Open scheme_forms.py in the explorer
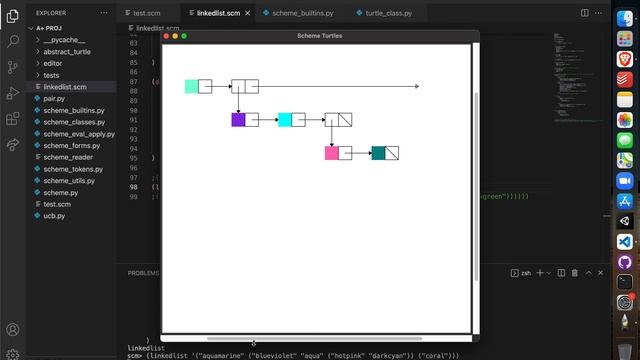This screenshot has height=360, width=640. pos(71,146)
